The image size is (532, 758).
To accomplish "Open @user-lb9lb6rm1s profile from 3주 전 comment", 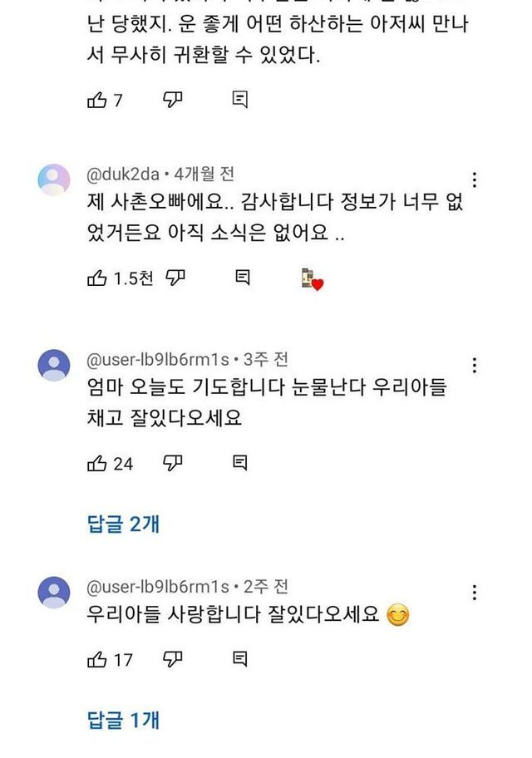I will coord(157,359).
